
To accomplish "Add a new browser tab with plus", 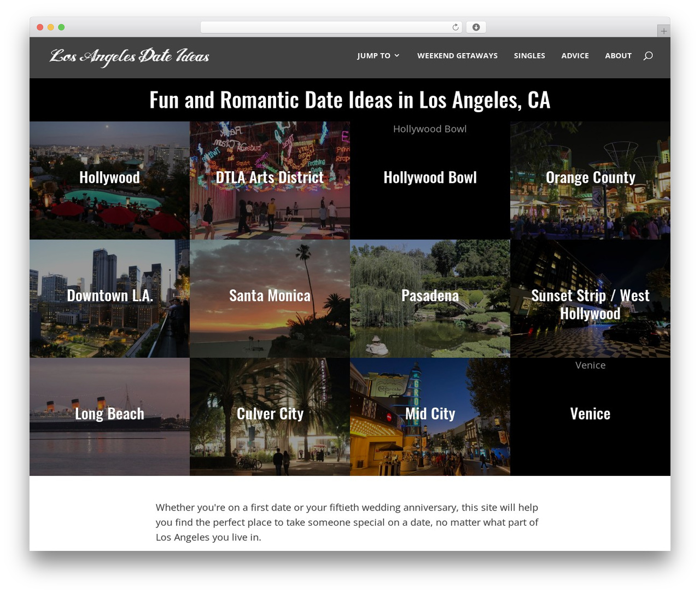I will 663,31.
